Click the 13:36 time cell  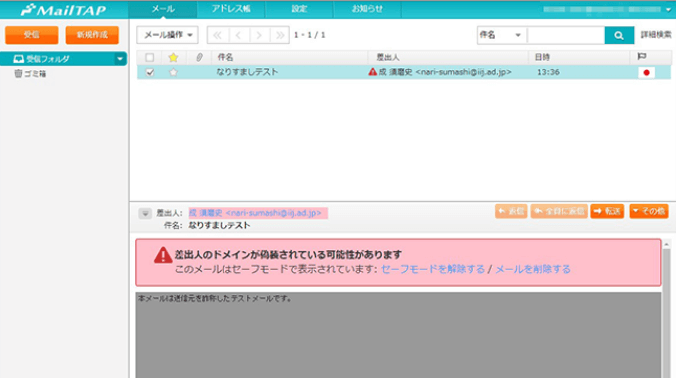[x=548, y=72]
